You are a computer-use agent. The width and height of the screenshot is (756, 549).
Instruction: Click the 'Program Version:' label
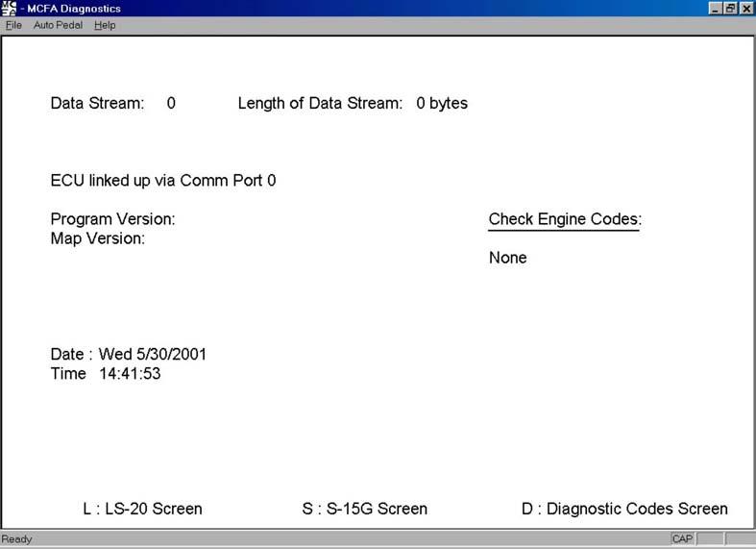[112, 219]
